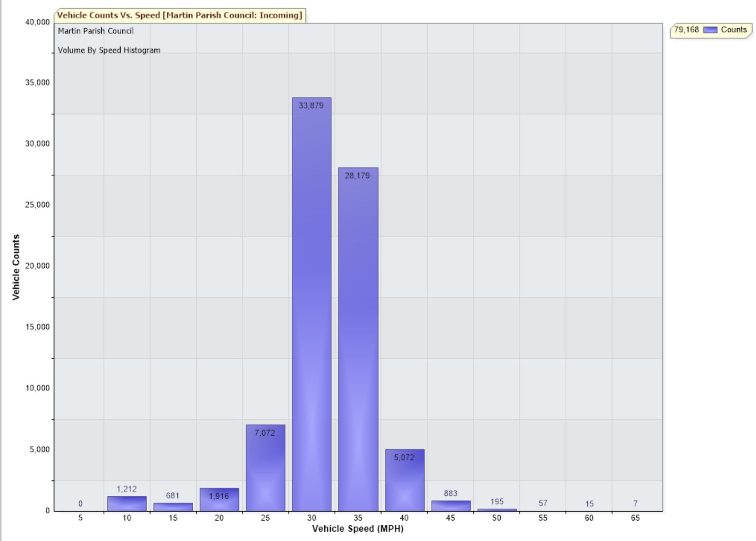This screenshot has height=541, width=756.
Task: Click the 40,000 tick on the y-axis
Action: point(38,22)
